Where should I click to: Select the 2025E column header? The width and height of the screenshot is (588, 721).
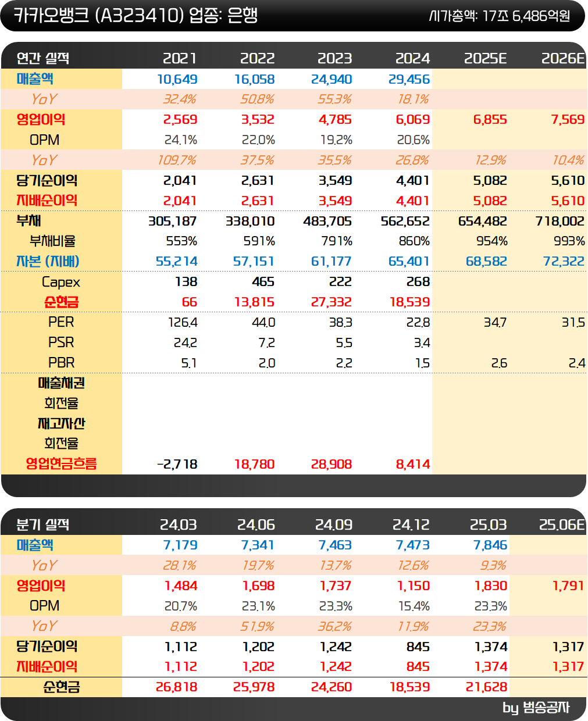tap(485, 58)
